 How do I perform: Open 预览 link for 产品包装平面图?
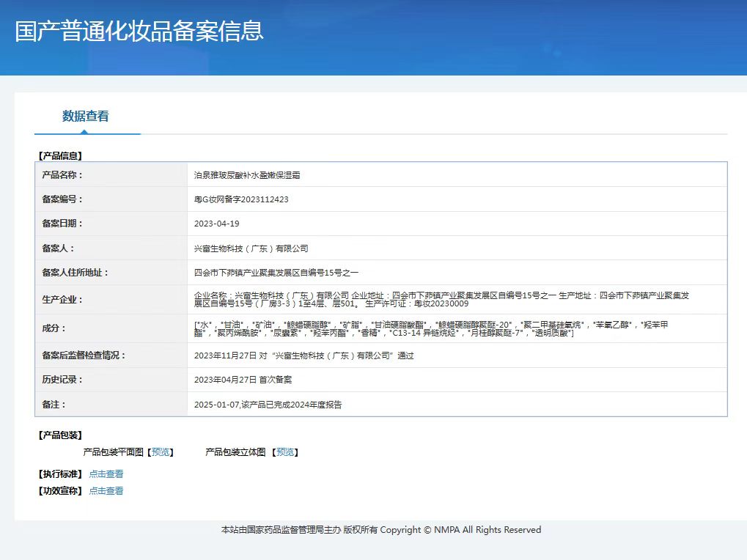pos(161,452)
